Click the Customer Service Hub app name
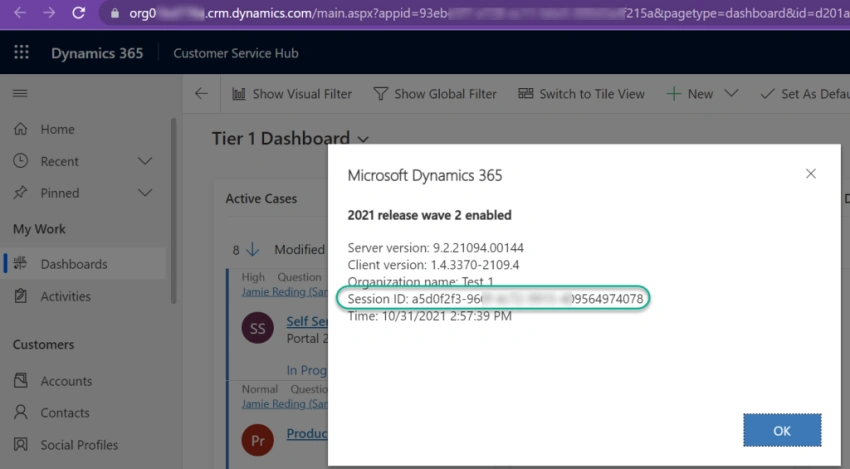This screenshot has width=850, height=469. (x=236, y=53)
